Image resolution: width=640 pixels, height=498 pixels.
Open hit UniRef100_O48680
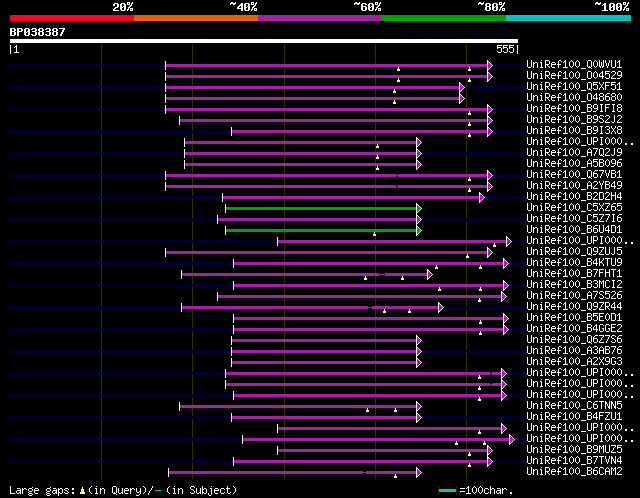574,98
